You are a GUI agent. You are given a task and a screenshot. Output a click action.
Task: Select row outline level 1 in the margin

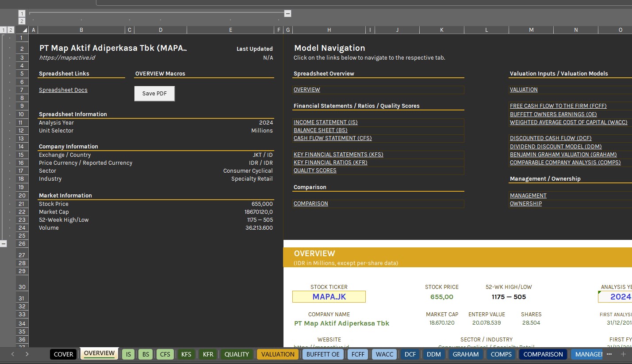(4, 30)
